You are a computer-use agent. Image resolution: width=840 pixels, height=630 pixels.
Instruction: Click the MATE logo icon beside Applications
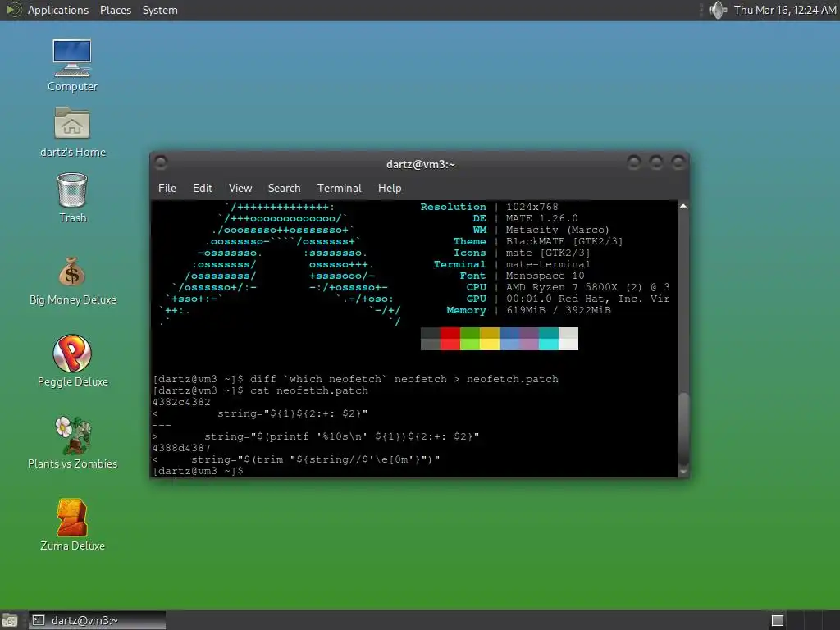(x=13, y=10)
